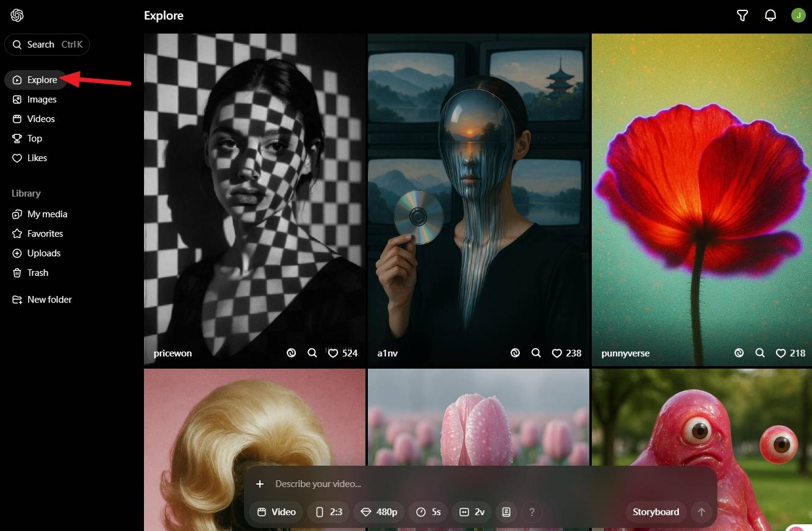
Task: Click the filter funnel icon in header
Action: click(742, 16)
